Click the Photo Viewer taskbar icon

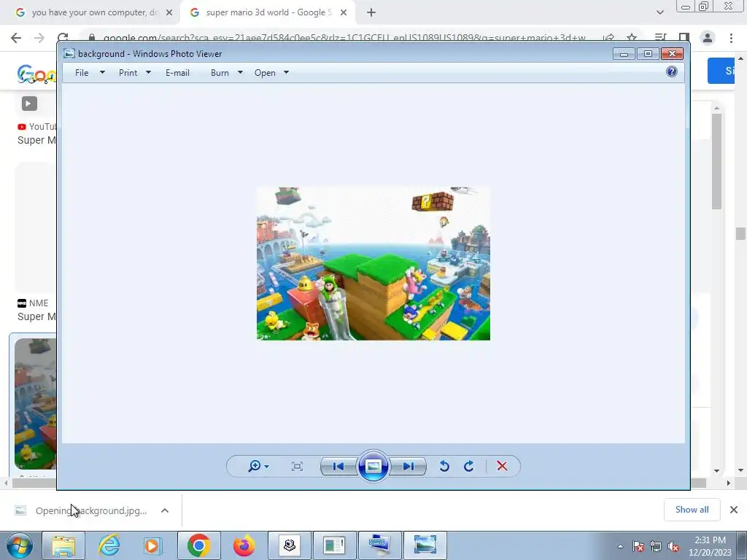click(425, 545)
